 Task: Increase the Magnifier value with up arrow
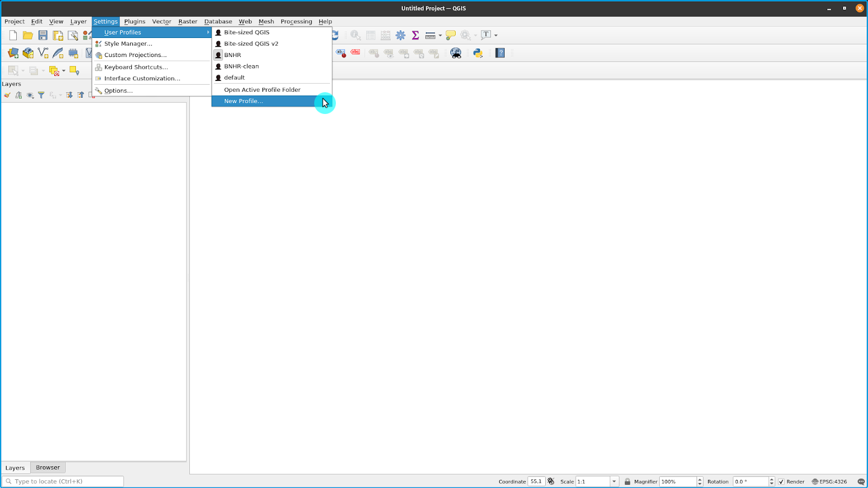tap(700, 479)
